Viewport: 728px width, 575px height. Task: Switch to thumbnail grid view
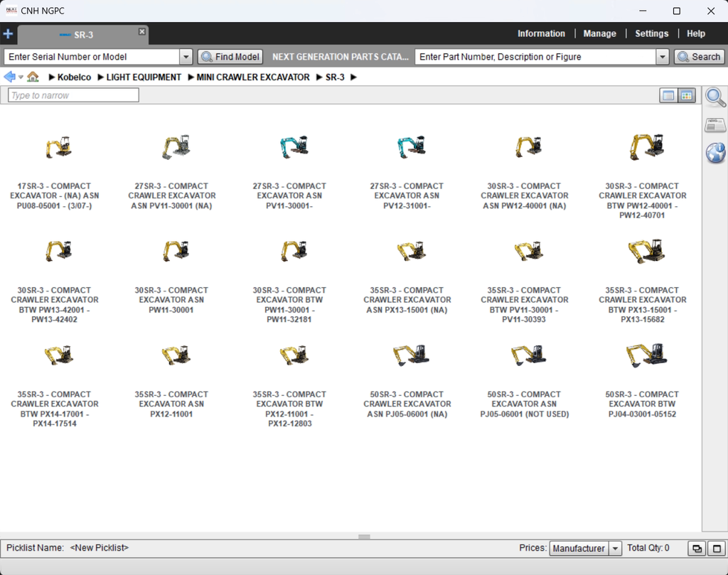click(687, 96)
